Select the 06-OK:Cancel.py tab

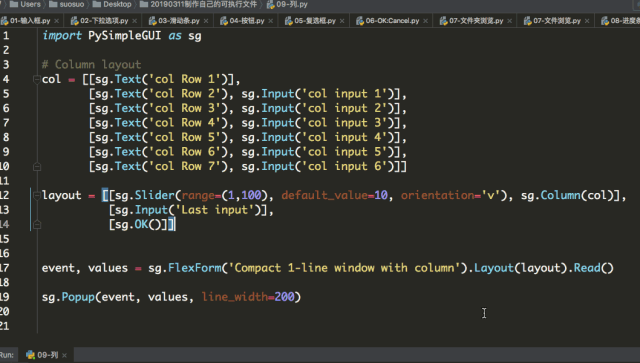click(x=392, y=20)
